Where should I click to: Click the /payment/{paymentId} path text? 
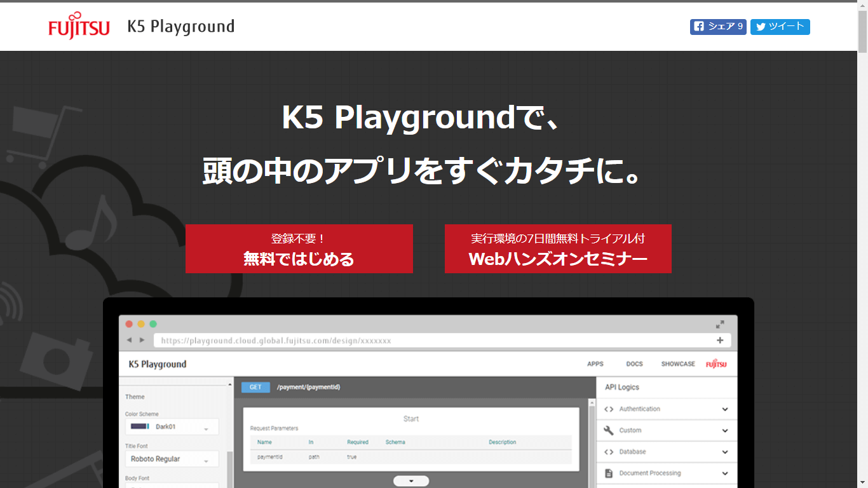click(308, 387)
